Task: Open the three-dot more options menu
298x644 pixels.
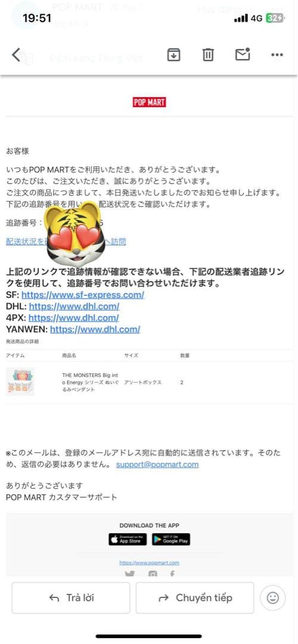Action: [x=277, y=55]
